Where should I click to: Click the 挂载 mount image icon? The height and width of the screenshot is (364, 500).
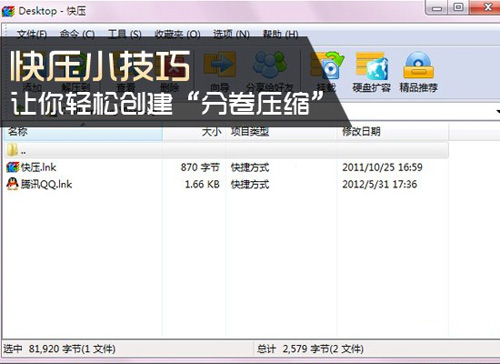pos(326,66)
